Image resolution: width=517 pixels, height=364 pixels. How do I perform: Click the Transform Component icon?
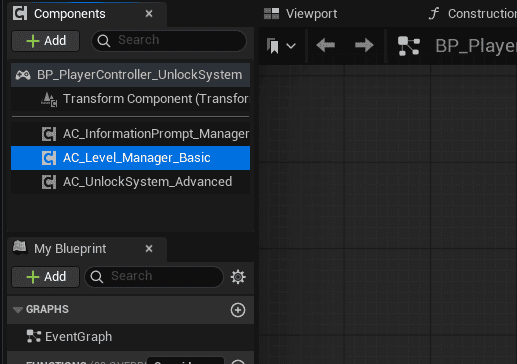(49, 99)
